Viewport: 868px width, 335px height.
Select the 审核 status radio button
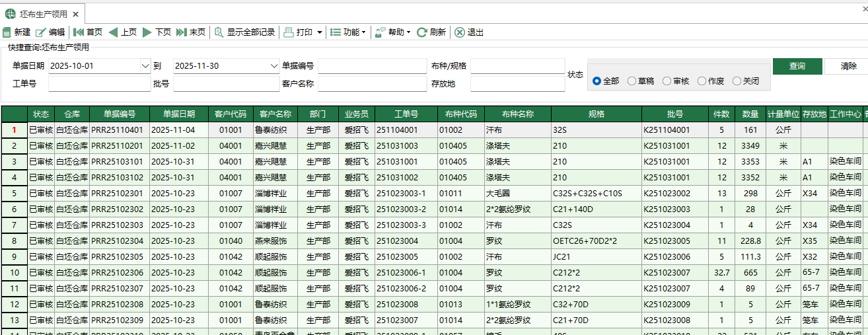667,81
